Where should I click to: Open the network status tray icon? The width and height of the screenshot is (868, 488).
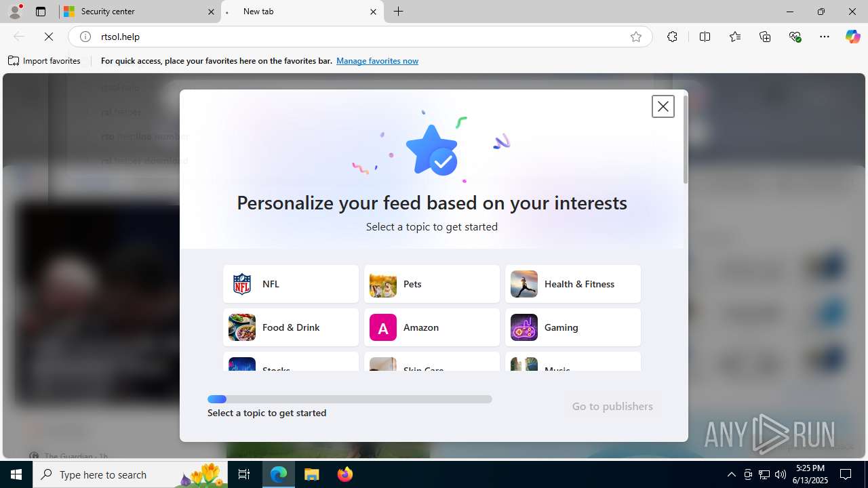[764, 474]
